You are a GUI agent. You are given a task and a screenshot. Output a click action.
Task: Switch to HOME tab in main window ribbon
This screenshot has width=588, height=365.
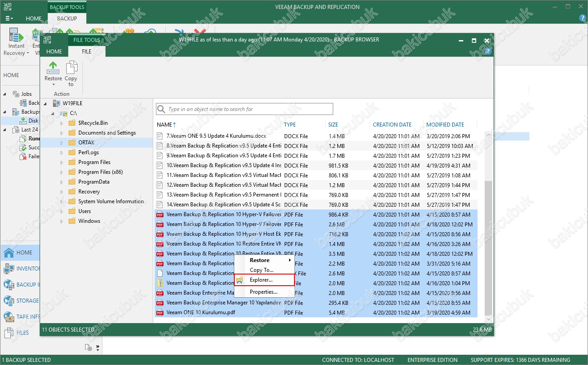point(34,19)
